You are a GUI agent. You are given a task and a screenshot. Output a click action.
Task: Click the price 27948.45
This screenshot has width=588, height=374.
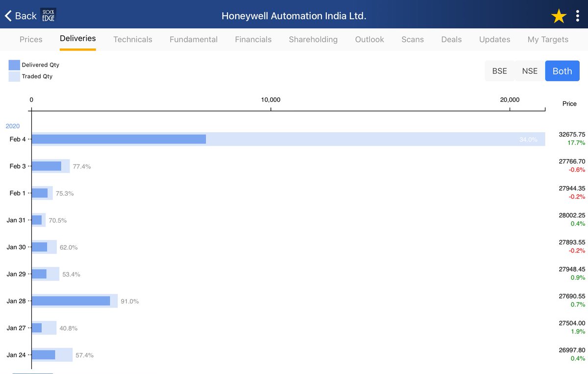572,269
